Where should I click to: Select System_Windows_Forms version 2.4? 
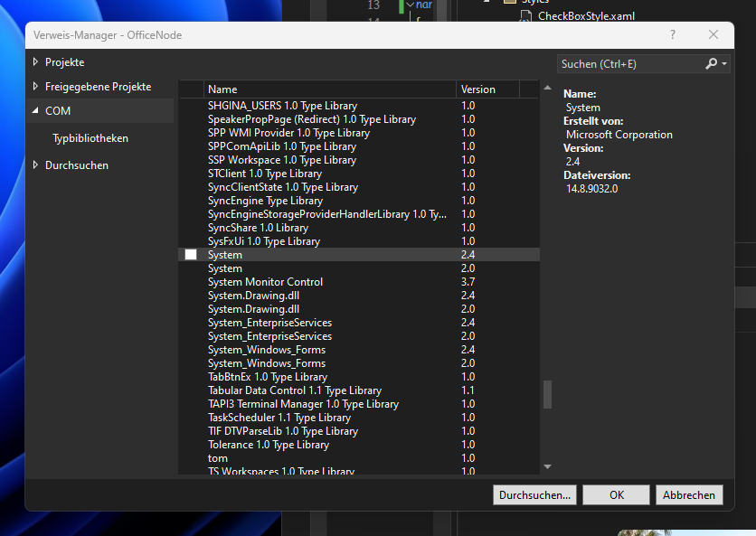[x=359, y=350]
